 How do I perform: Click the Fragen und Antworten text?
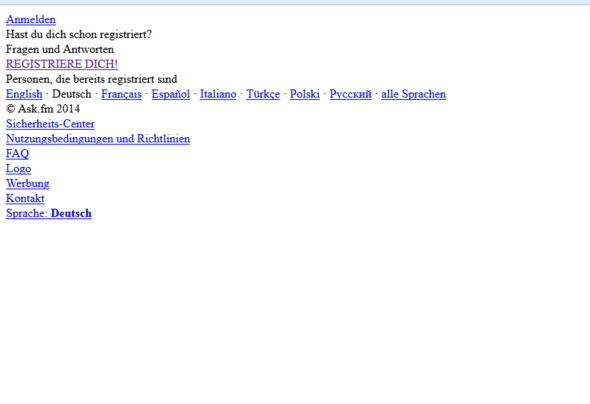coord(60,49)
